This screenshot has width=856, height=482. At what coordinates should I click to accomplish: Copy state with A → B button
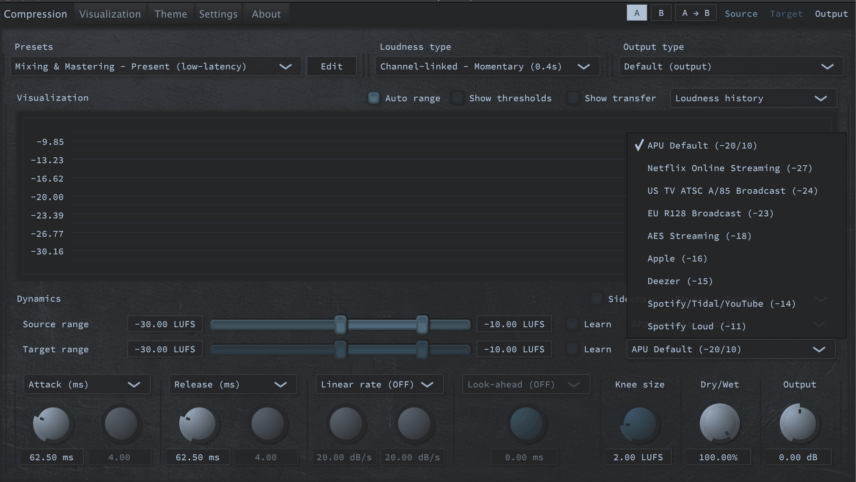(696, 13)
